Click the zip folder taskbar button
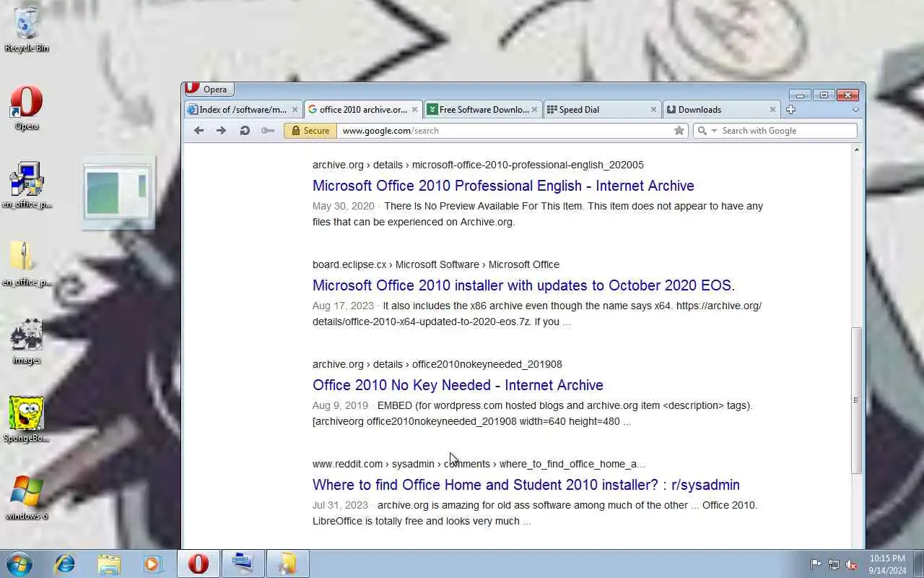 pyautogui.click(x=287, y=564)
